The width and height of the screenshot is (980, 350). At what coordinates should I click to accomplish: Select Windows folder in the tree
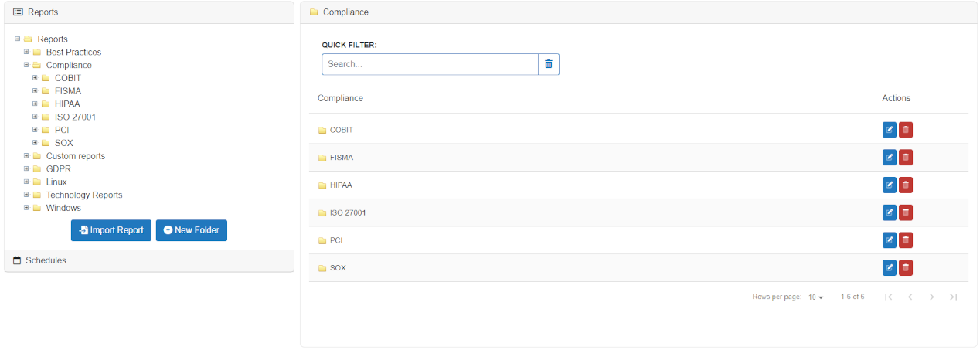click(63, 208)
